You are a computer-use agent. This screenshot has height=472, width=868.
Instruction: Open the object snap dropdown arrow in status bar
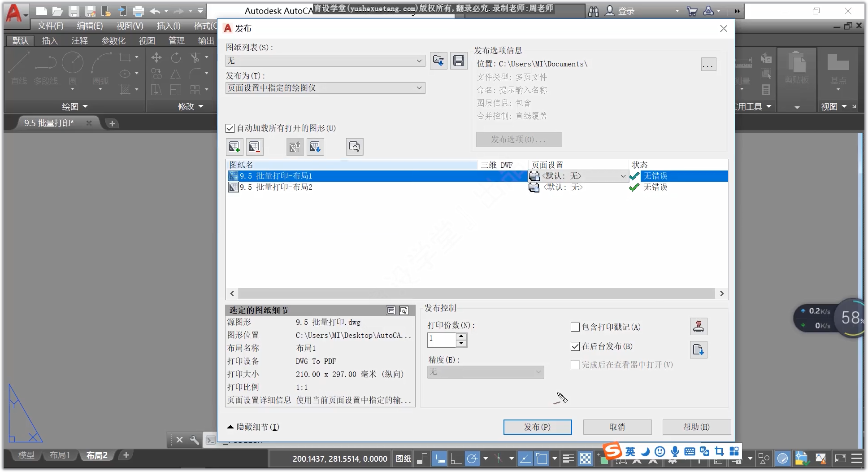(x=555, y=459)
